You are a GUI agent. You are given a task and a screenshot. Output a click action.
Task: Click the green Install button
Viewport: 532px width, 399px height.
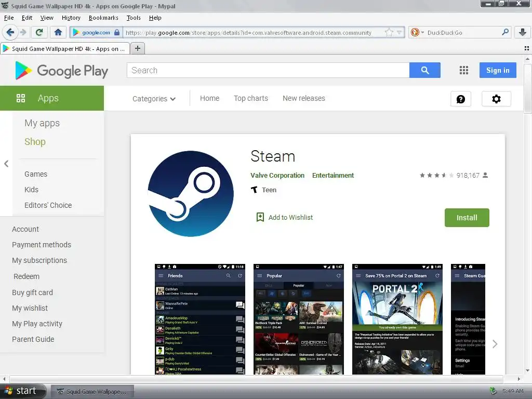click(467, 218)
